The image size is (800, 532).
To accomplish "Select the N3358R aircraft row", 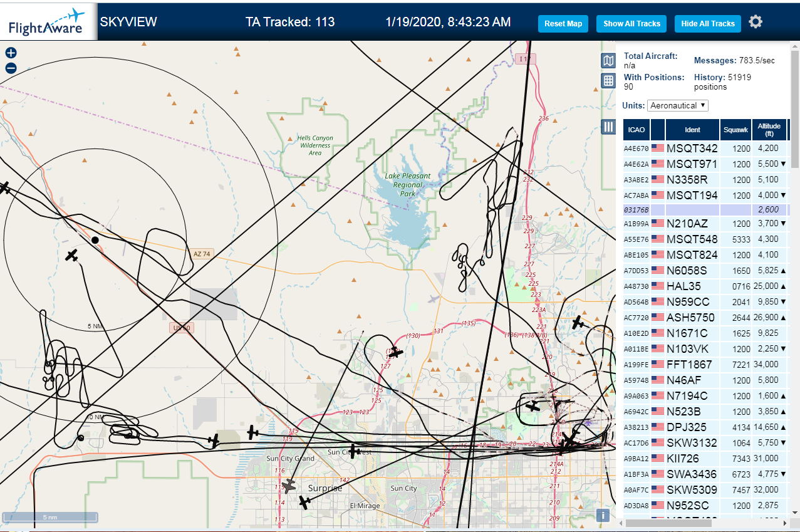I will coord(707,180).
